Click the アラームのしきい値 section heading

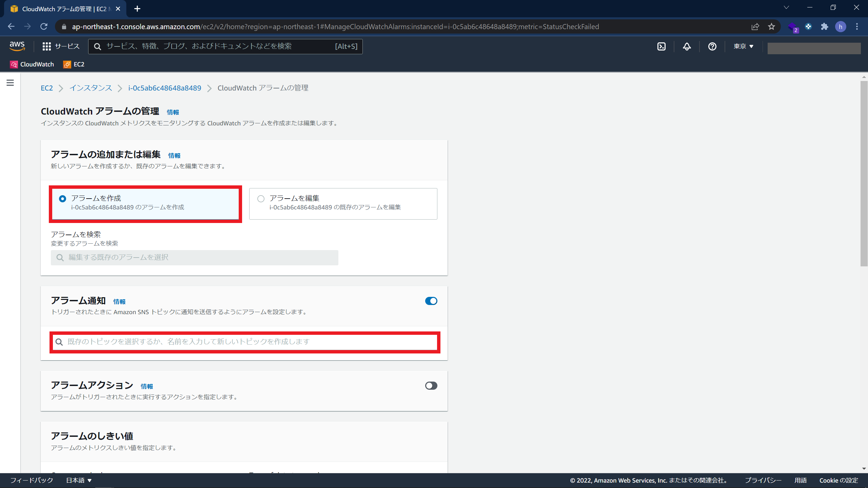click(x=92, y=436)
